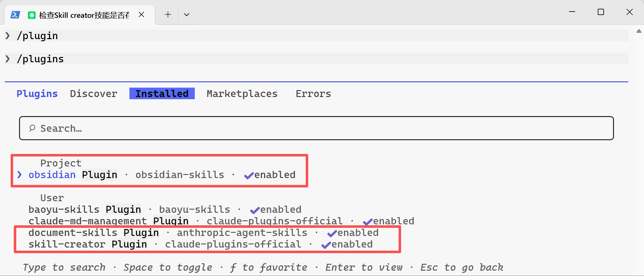Viewport: 644px width, 276px height.
Task: Toggle document-skills enabled checkmark
Action: (332, 233)
